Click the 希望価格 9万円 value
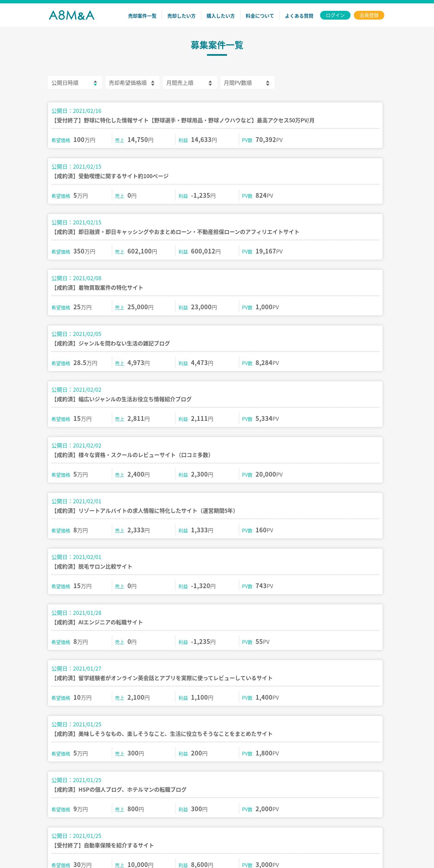The image size is (434, 868). tap(70, 809)
